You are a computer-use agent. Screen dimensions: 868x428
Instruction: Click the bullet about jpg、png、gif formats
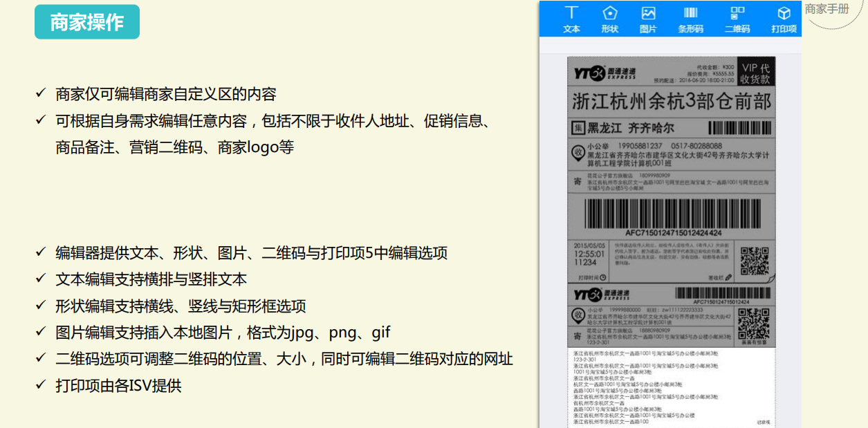click(x=223, y=333)
